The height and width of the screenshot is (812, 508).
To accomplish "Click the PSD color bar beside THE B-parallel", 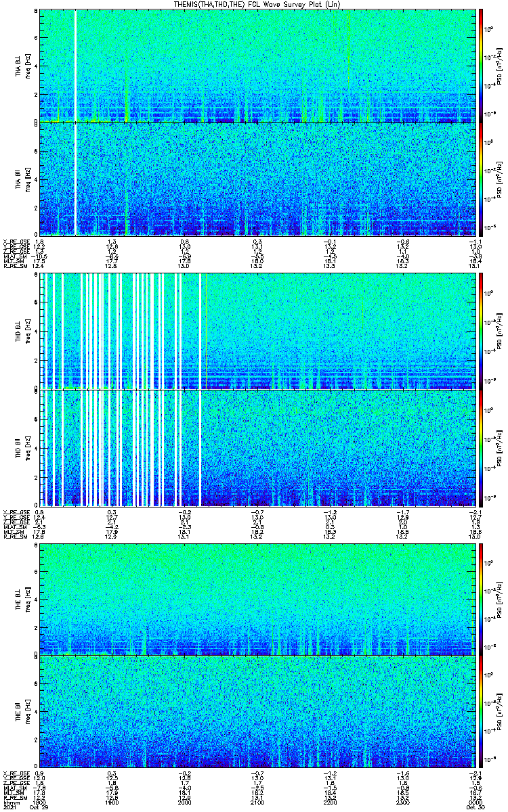I will tap(480, 711).
